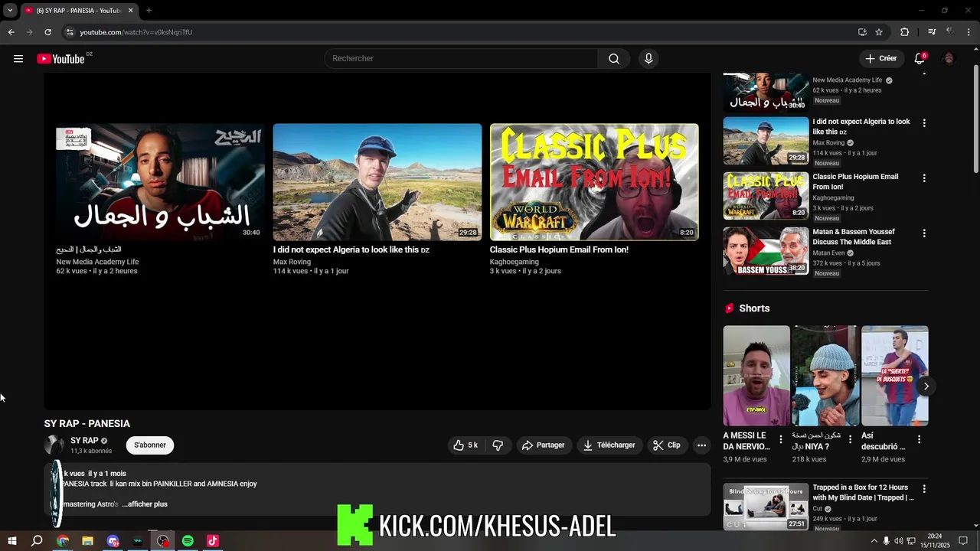
Task: Open the YouTube account avatar menu
Action: [x=949, y=59]
